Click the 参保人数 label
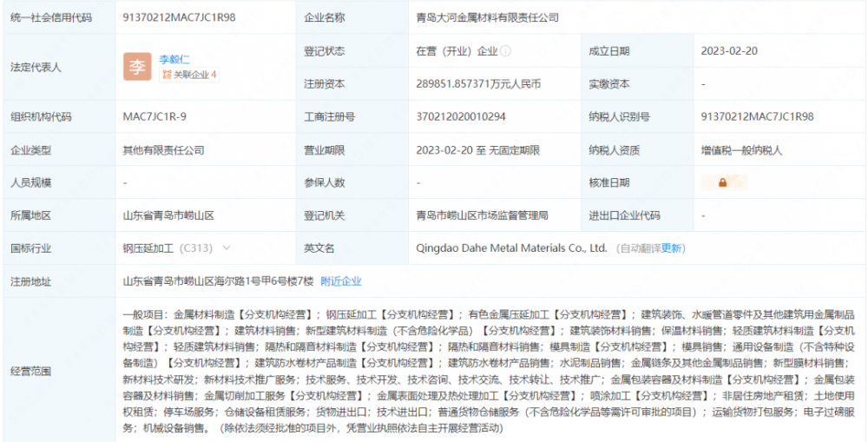Viewport: 868px width, 442px height. pyautogui.click(x=324, y=182)
